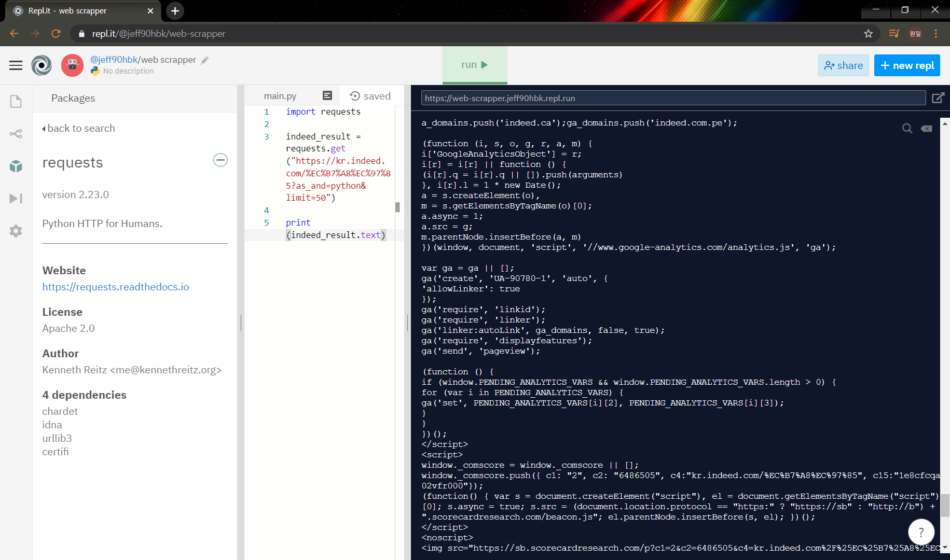
Task: Open the hamburger menu in Repl.it header
Action: (x=16, y=65)
